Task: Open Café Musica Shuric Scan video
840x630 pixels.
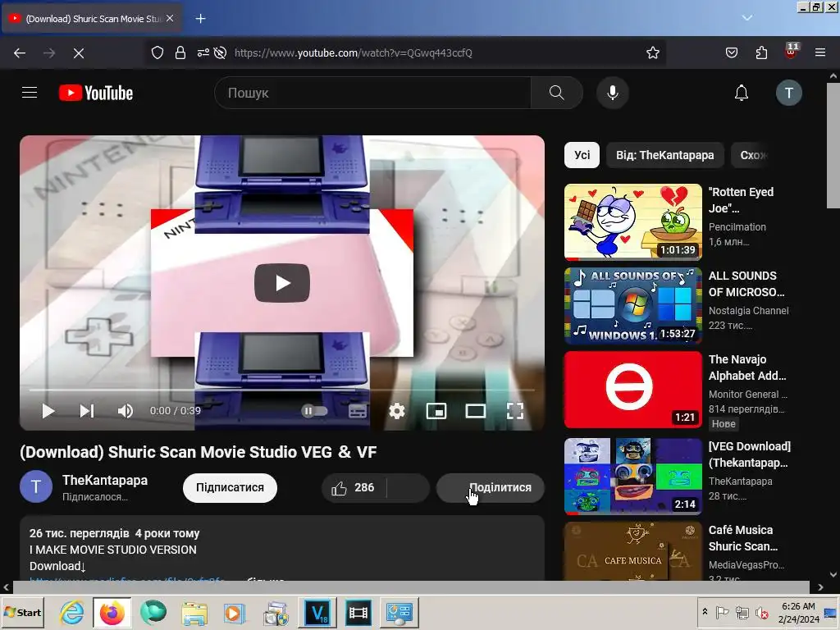Action: click(x=633, y=552)
